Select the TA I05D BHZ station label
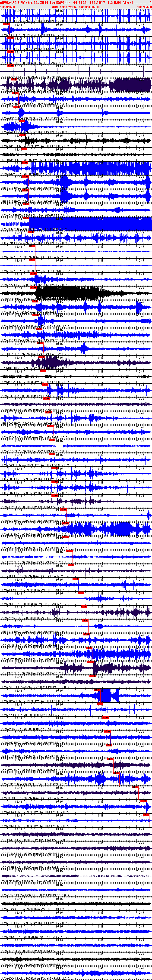The width and height of the screenshot is (152, 980). (x=35, y=882)
